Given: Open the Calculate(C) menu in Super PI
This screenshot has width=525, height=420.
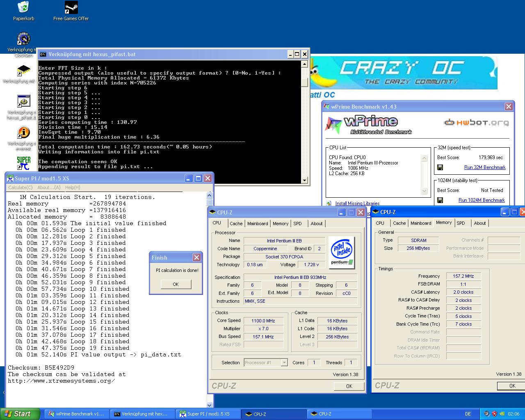Looking at the screenshot, I should [21, 187].
